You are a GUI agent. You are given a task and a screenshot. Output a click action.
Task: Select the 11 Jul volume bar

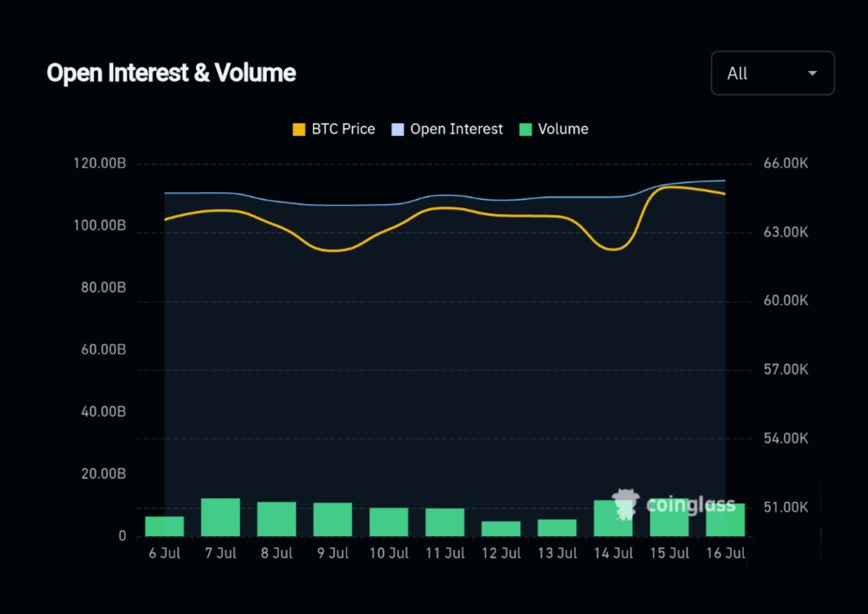[x=445, y=522]
